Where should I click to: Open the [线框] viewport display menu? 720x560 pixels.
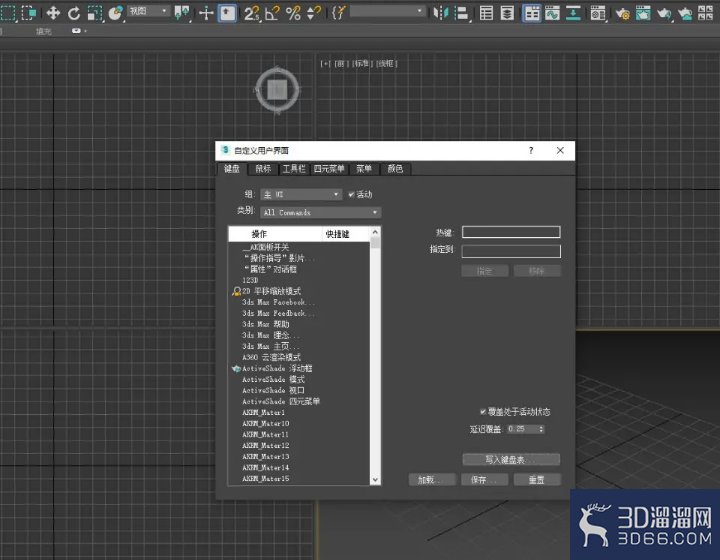(x=387, y=64)
